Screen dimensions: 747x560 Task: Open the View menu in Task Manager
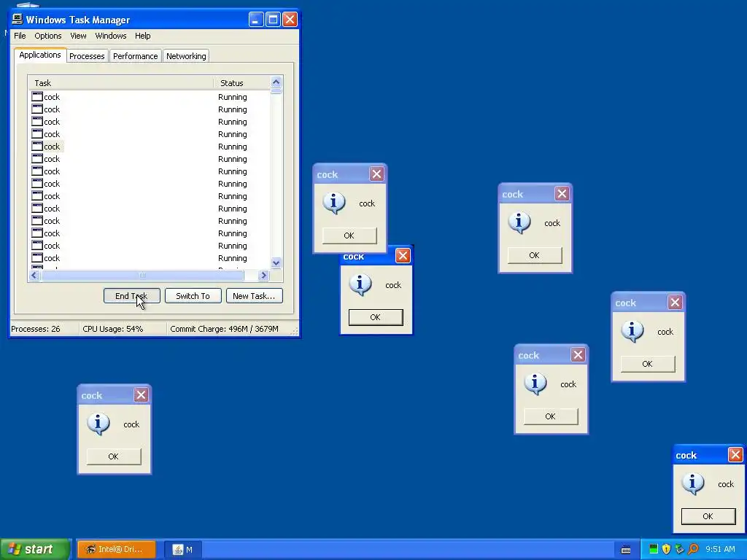[x=78, y=36]
